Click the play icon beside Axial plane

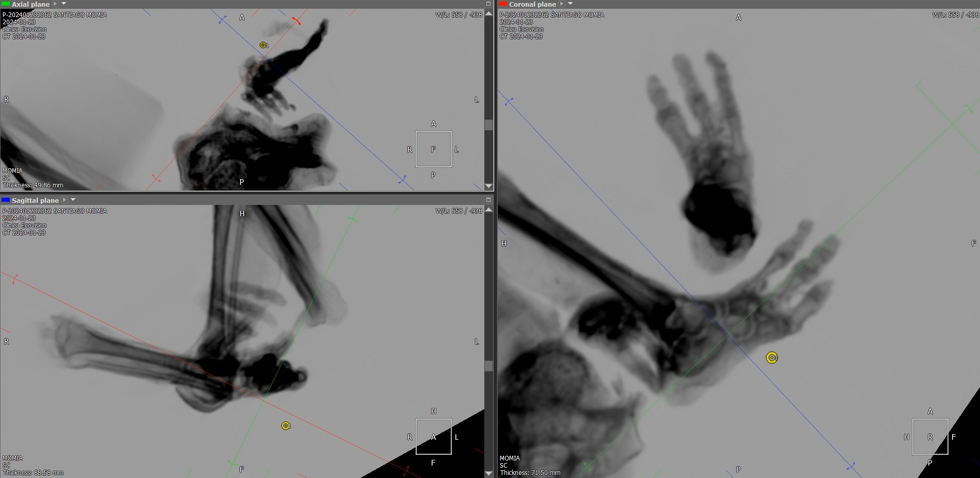point(55,4)
